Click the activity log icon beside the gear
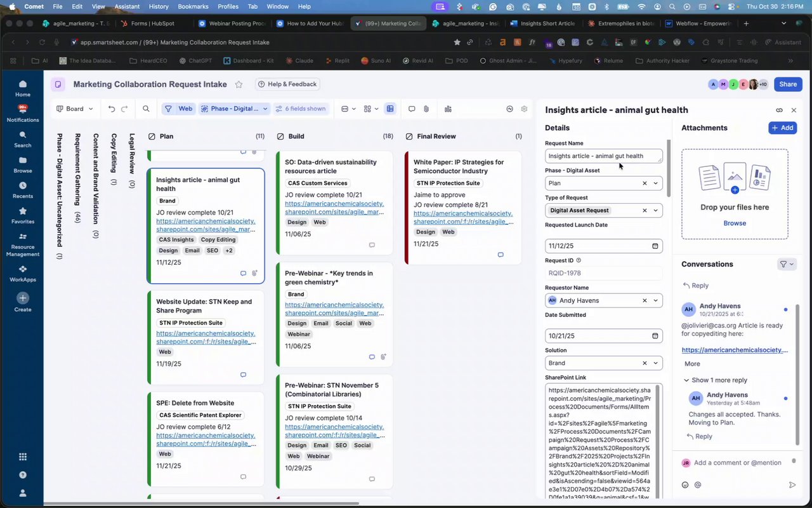This screenshot has width=812, height=508. pyautogui.click(x=509, y=109)
